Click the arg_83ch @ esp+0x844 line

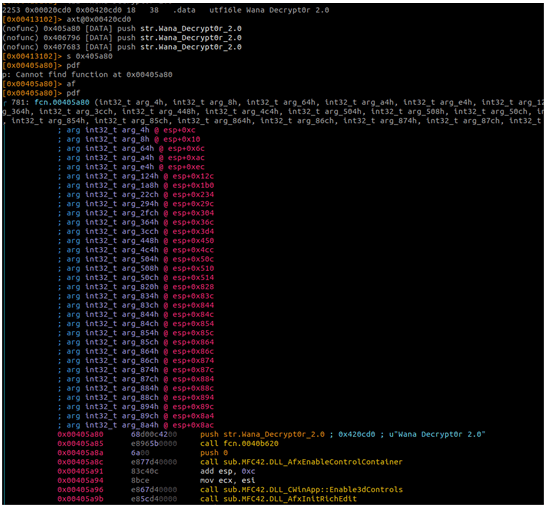click(136, 305)
